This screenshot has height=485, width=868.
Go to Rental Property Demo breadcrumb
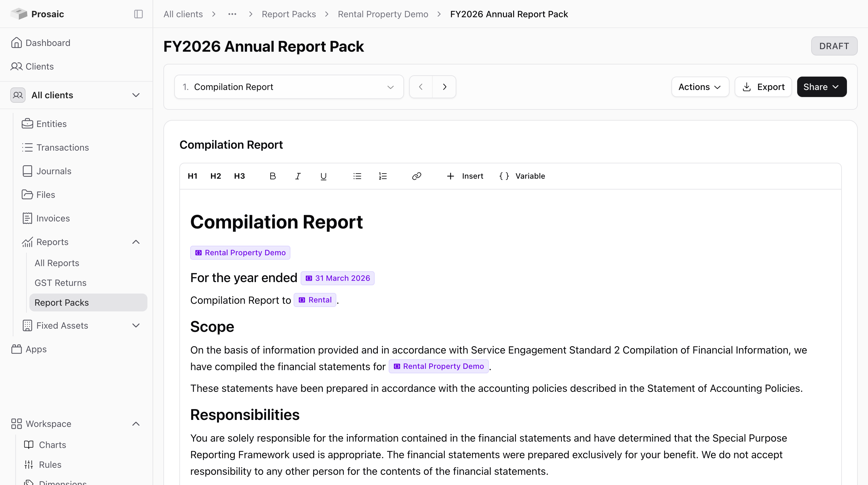pos(383,14)
